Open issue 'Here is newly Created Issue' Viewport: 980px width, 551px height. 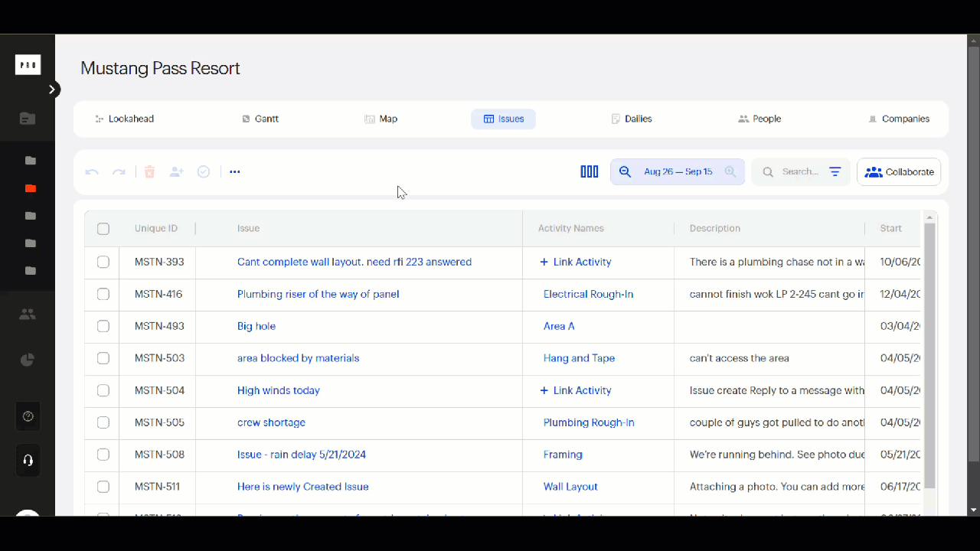click(x=303, y=487)
